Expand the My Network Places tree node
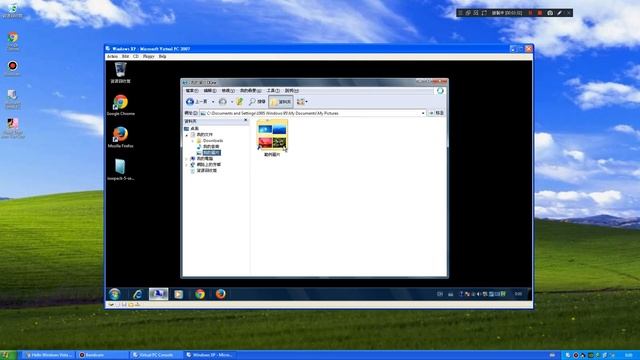The height and width of the screenshot is (360, 640). click(187, 165)
